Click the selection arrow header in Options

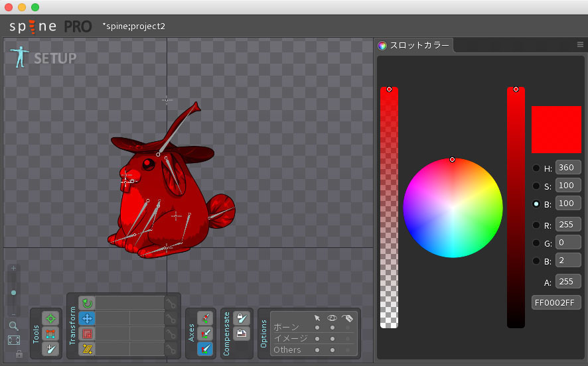pos(317,318)
